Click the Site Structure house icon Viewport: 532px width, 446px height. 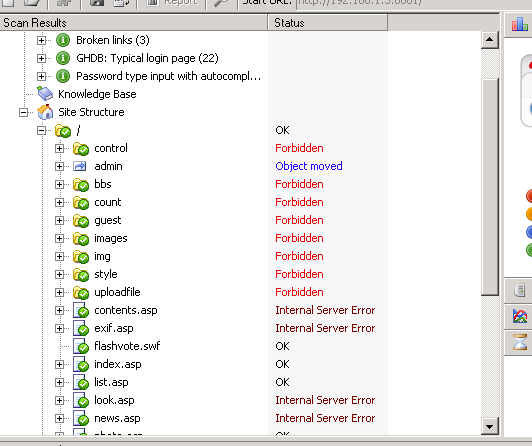tap(45, 112)
